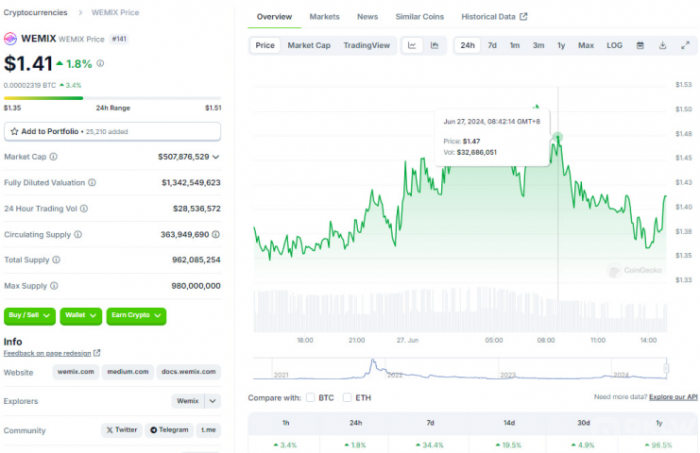This screenshot has width=700, height=453.
Task: Open medium.com website link
Action: click(128, 372)
